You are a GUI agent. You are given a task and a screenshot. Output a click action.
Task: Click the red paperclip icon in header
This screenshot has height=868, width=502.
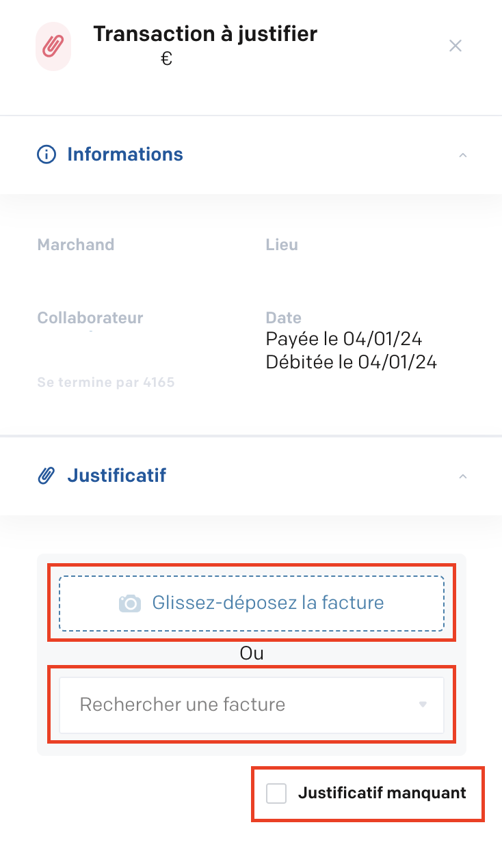(x=53, y=46)
